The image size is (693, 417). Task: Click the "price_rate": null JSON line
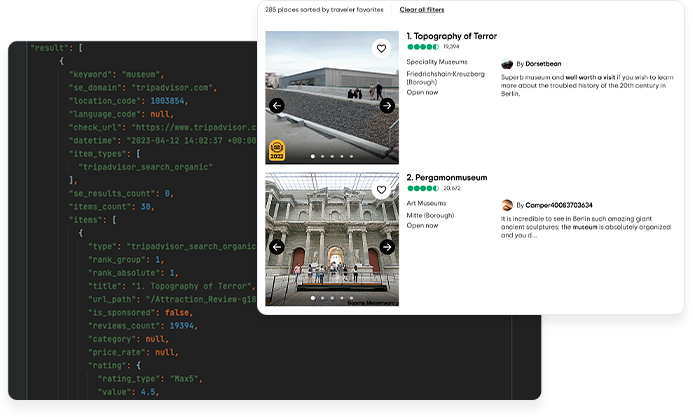tap(133, 353)
